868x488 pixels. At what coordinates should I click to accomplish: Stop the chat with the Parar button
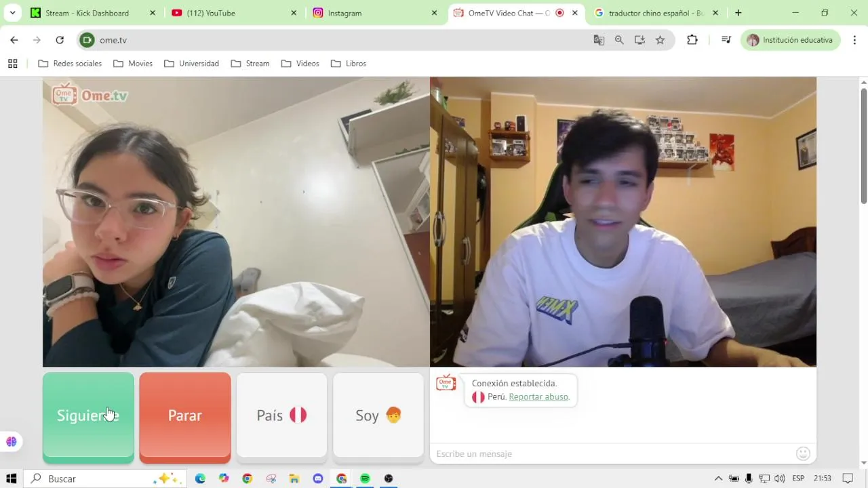(184, 417)
